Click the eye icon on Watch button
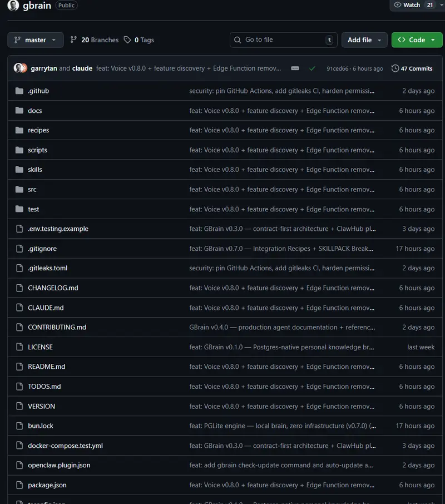Viewport: 445px width, 504px height. tap(398, 5)
